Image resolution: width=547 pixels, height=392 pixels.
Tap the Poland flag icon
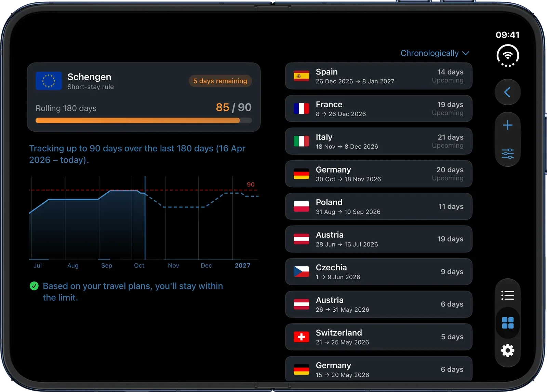301,206
